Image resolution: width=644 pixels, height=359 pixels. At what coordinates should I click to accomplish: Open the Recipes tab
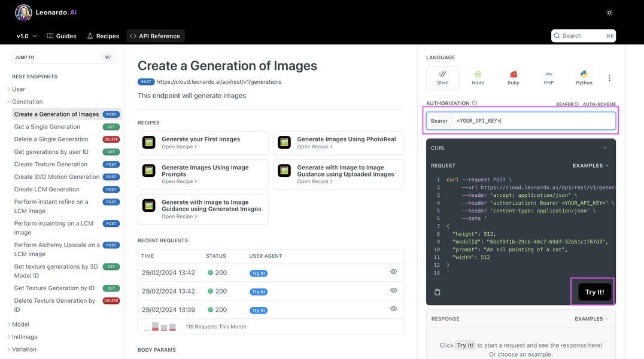point(103,36)
